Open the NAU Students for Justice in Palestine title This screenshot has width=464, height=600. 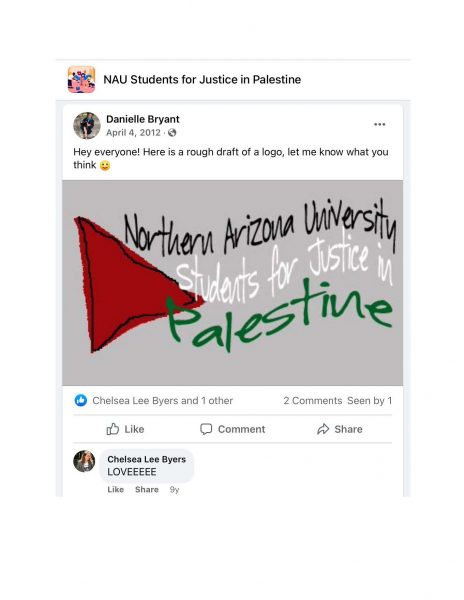pos(202,80)
